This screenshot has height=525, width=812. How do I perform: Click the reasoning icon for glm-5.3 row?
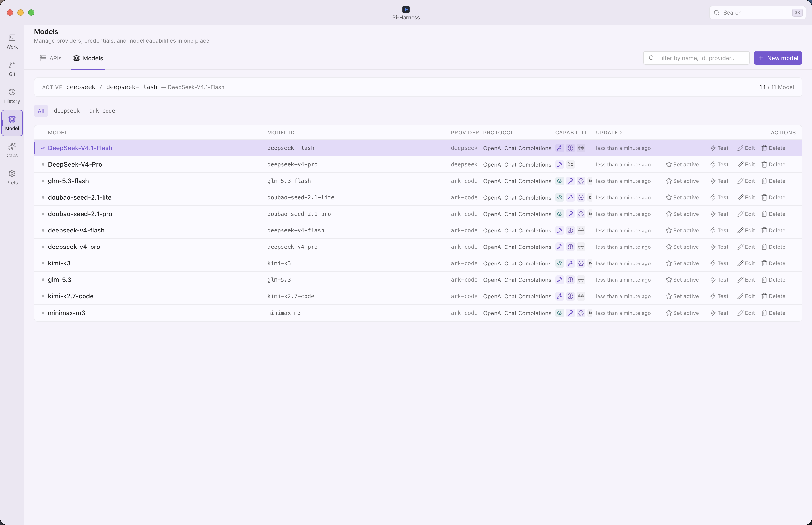570,280
